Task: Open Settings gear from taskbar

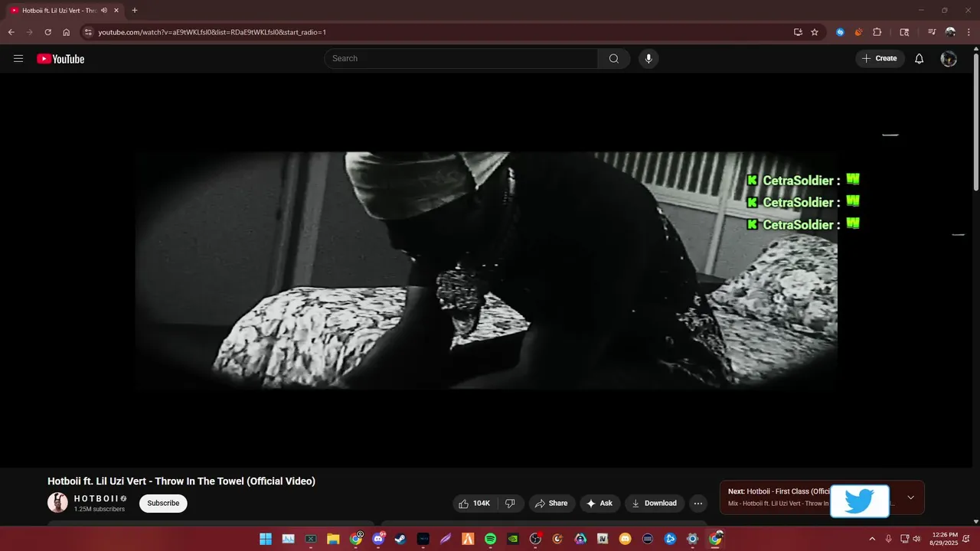Action: [x=692, y=539]
